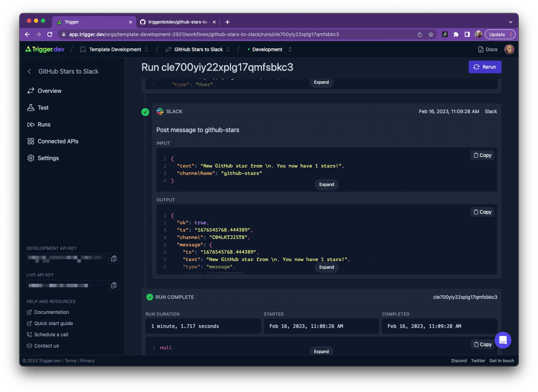Open the Discord footer link
538x392 pixels.
pyautogui.click(x=459, y=361)
